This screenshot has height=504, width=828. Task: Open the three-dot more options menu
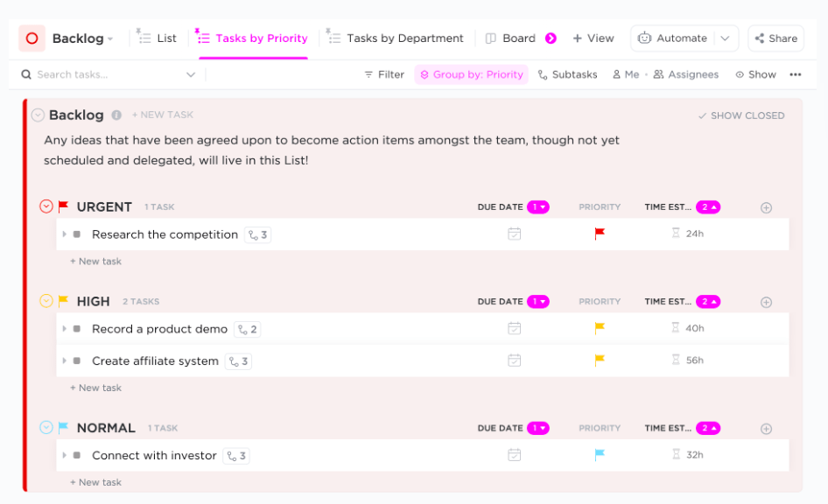pos(795,74)
